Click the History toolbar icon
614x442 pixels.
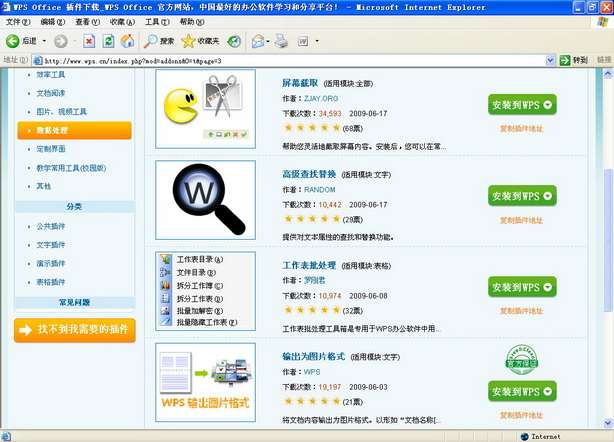234,41
